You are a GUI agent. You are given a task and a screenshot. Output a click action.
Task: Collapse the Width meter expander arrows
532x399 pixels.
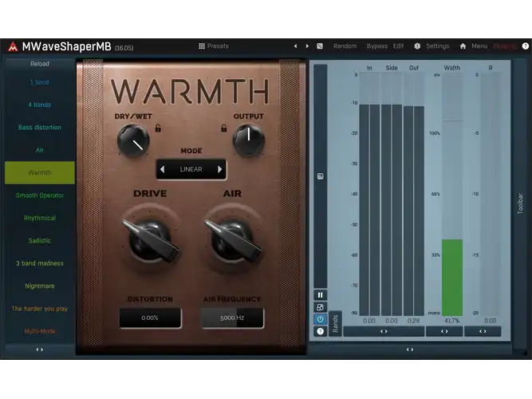[444, 331]
